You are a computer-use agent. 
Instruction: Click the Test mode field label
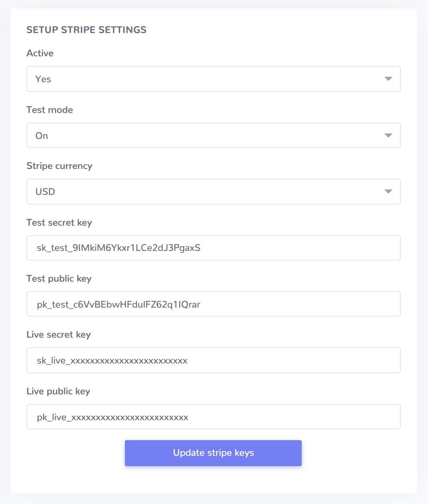point(49,110)
